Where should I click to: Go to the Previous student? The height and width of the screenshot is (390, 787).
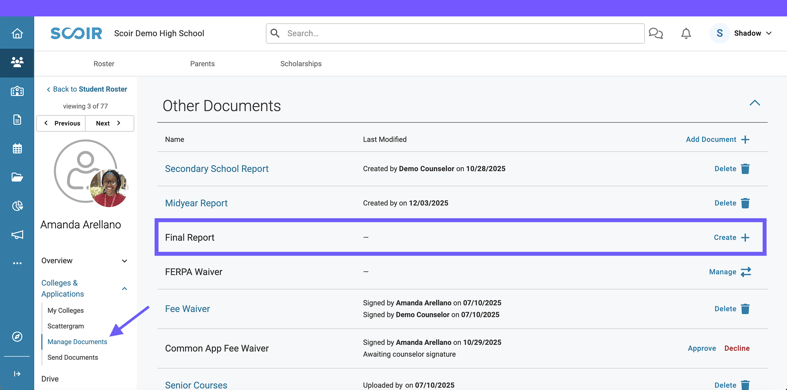(61, 123)
